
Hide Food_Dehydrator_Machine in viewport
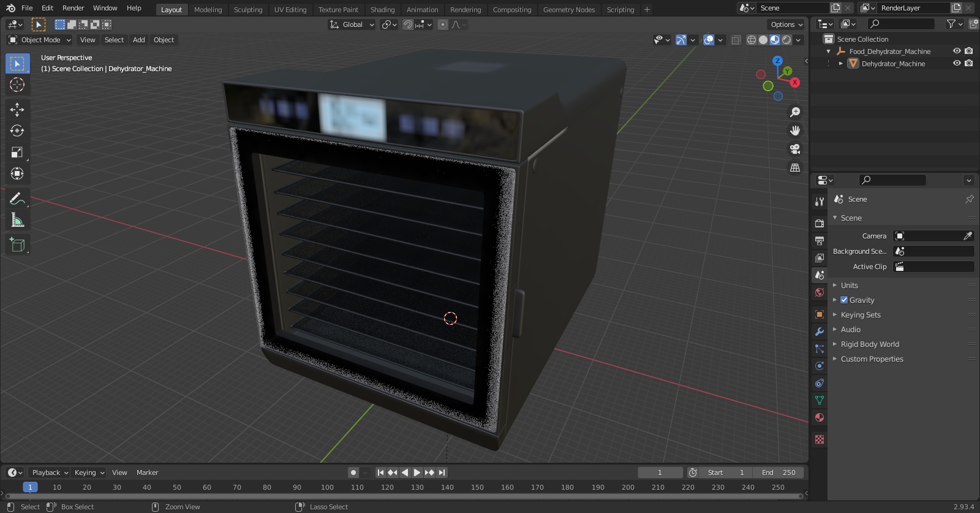tap(957, 51)
